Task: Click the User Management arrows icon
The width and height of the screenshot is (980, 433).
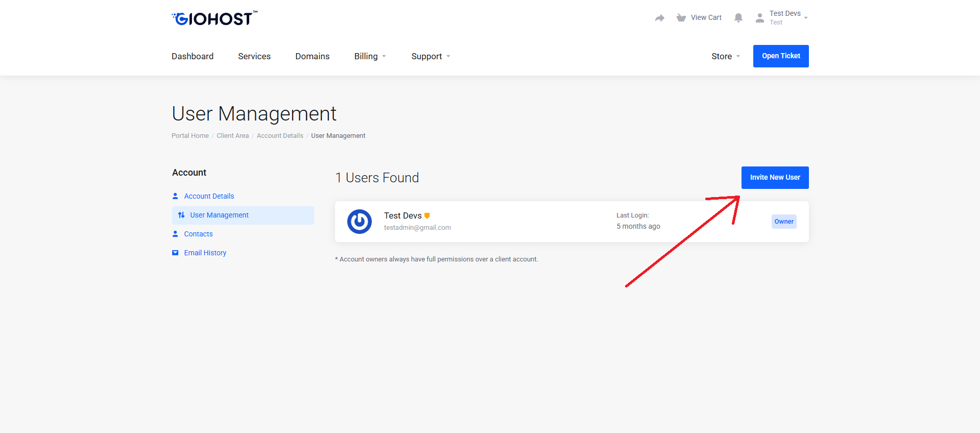Action: point(181,215)
